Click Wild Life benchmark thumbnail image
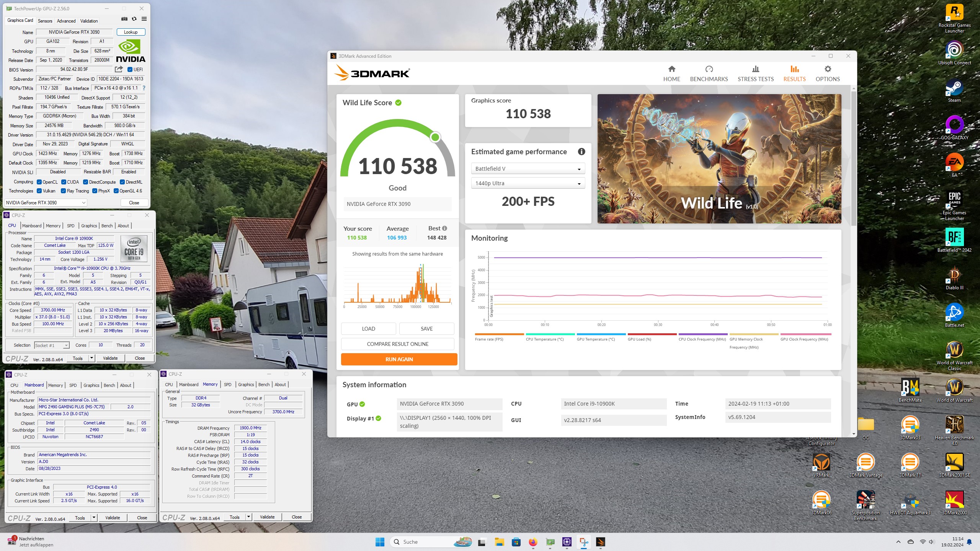 tap(719, 159)
